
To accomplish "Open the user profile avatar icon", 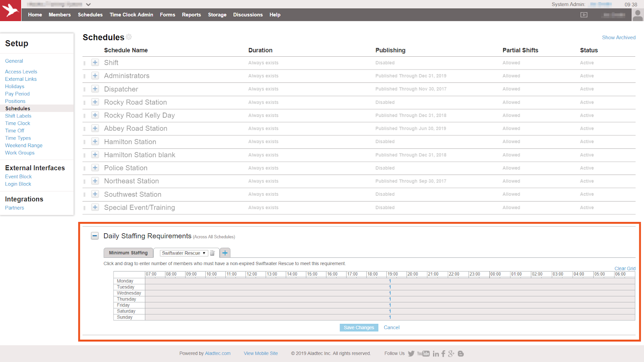I will pos(638,15).
